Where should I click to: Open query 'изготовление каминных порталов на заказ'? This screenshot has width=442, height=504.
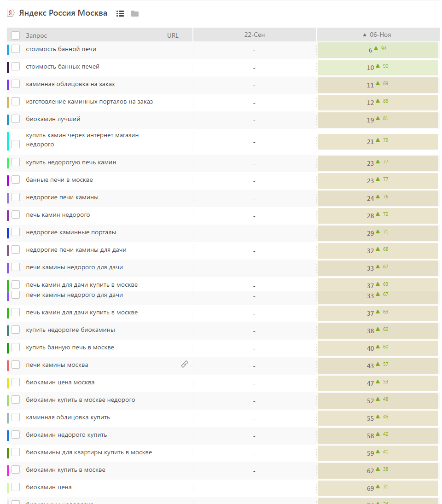(x=89, y=101)
